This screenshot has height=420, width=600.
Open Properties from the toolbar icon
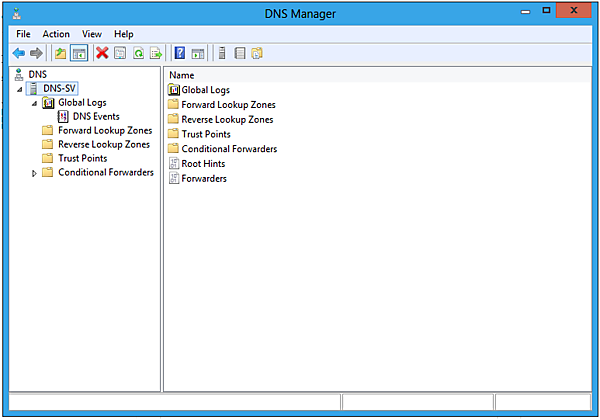pyautogui.click(x=120, y=53)
